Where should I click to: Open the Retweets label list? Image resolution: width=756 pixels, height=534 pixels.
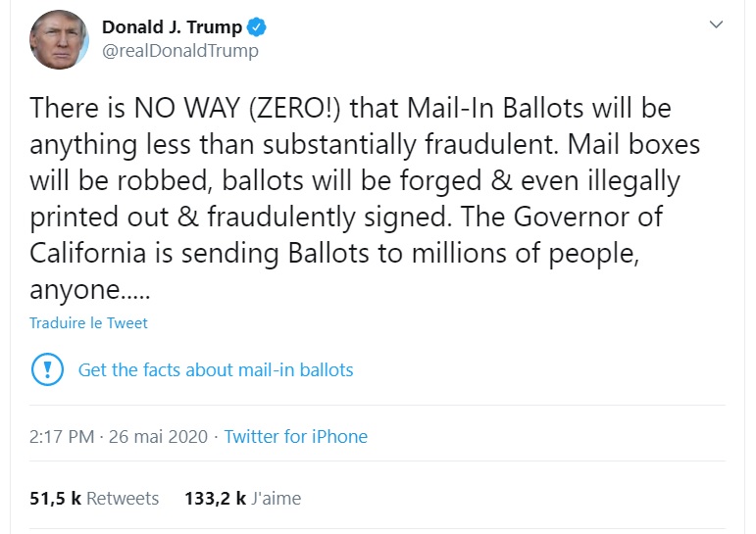click(123, 498)
